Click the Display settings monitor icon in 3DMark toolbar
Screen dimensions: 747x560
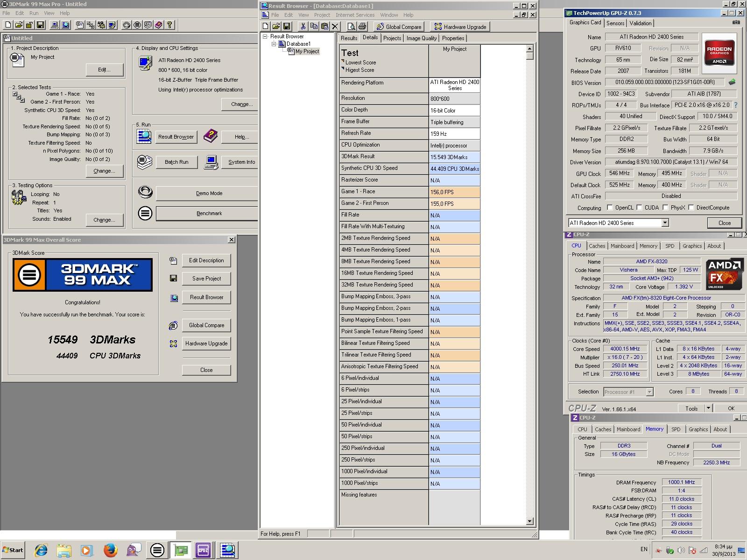pyautogui.click(x=112, y=25)
